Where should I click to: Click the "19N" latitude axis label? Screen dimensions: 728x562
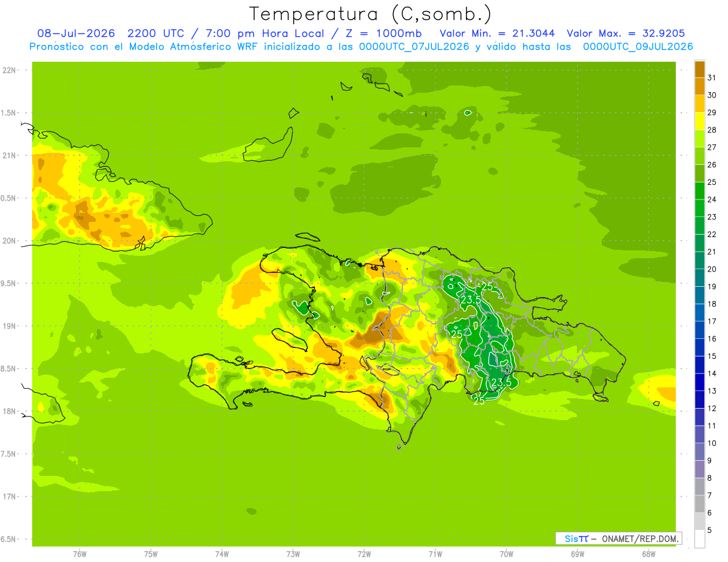10,326
